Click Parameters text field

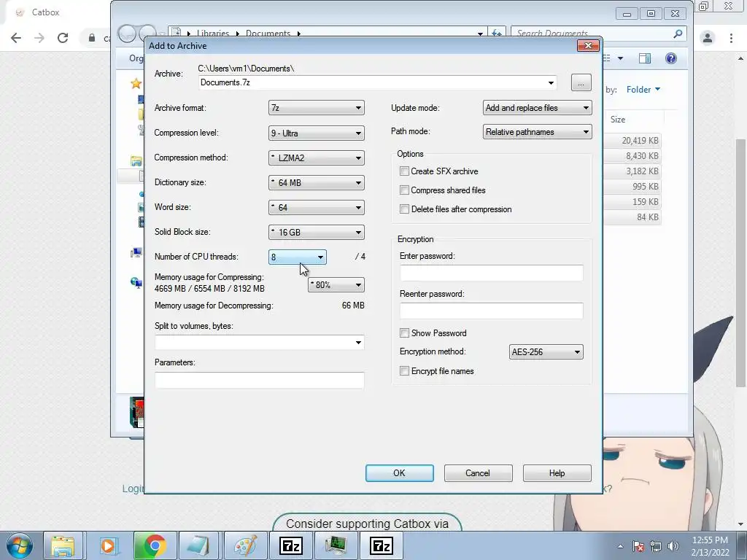(259, 380)
